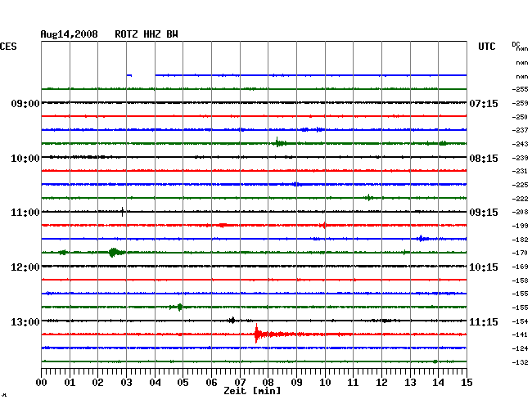Click the DC value -199
Viewport: 532px width, 404px height.
point(520,226)
